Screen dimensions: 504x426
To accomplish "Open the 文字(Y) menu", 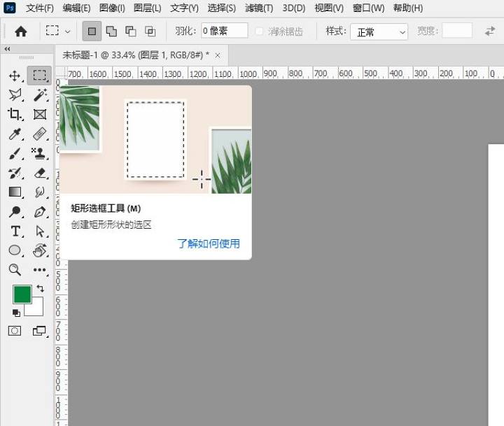I will point(184,8).
